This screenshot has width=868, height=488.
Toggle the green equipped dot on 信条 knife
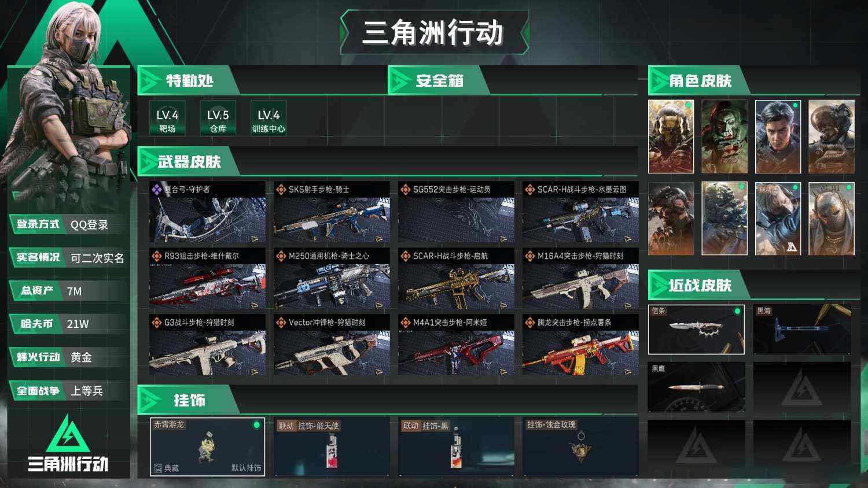tap(737, 311)
